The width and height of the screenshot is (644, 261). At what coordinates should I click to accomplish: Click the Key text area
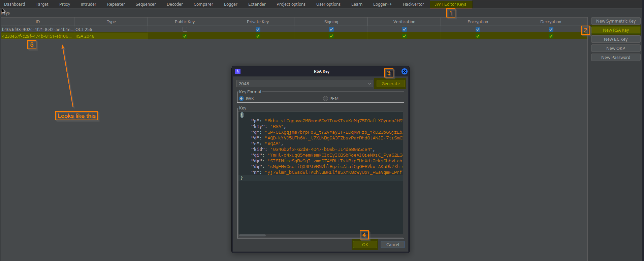click(321, 172)
